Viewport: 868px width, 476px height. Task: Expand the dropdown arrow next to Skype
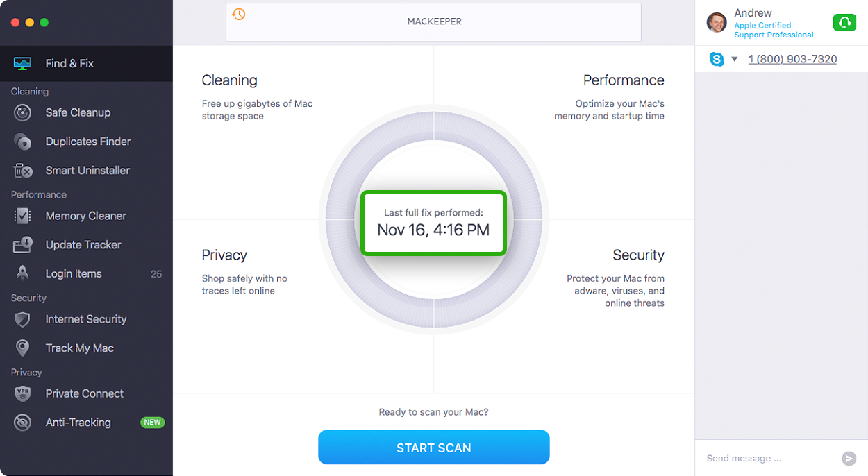coord(735,60)
